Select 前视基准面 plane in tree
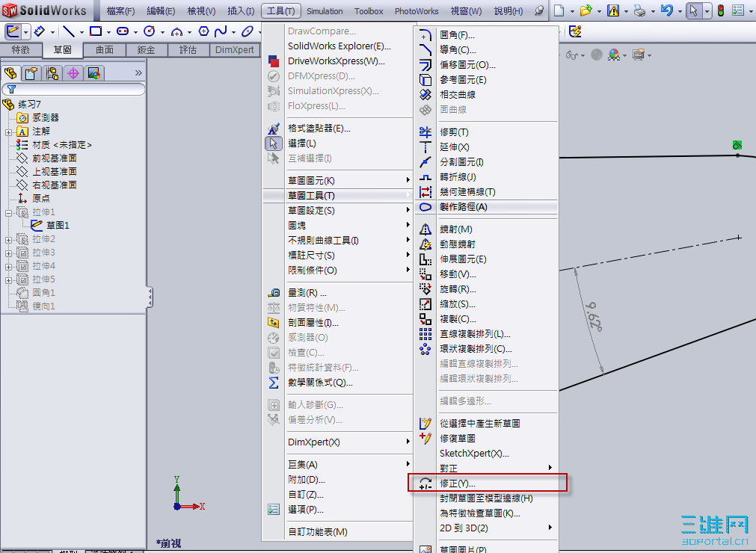 (x=47, y=158)
